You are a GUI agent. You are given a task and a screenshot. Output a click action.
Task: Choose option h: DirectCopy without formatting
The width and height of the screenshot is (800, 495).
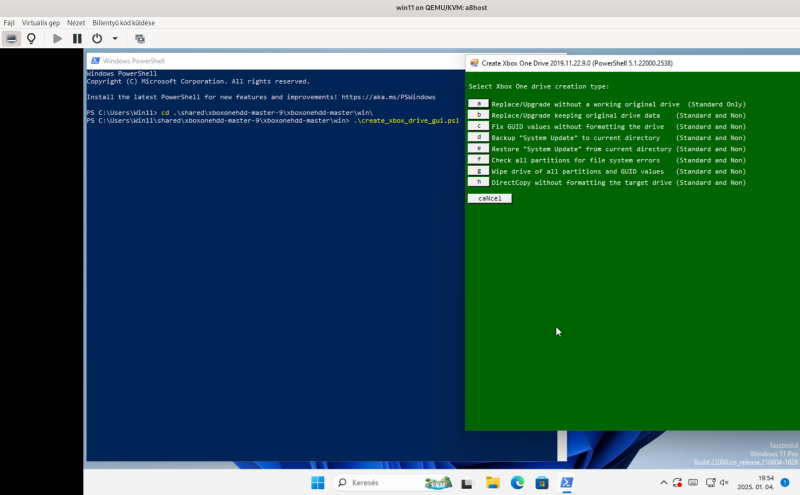coord(478,182)
